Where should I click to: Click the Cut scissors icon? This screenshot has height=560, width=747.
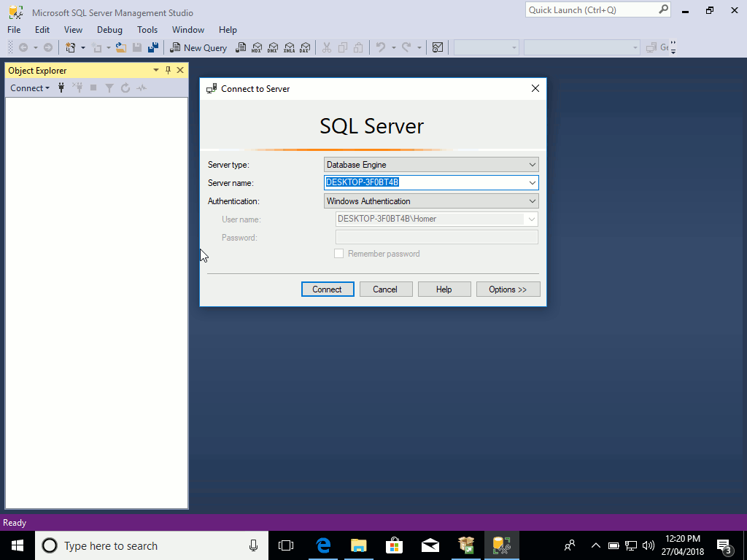(x=326, y=47)
